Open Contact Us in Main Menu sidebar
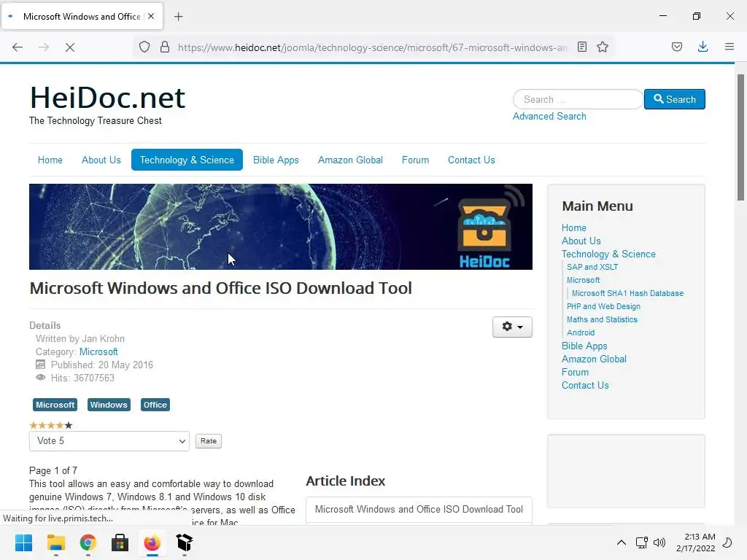747x560 pixels. coord(585,385)
